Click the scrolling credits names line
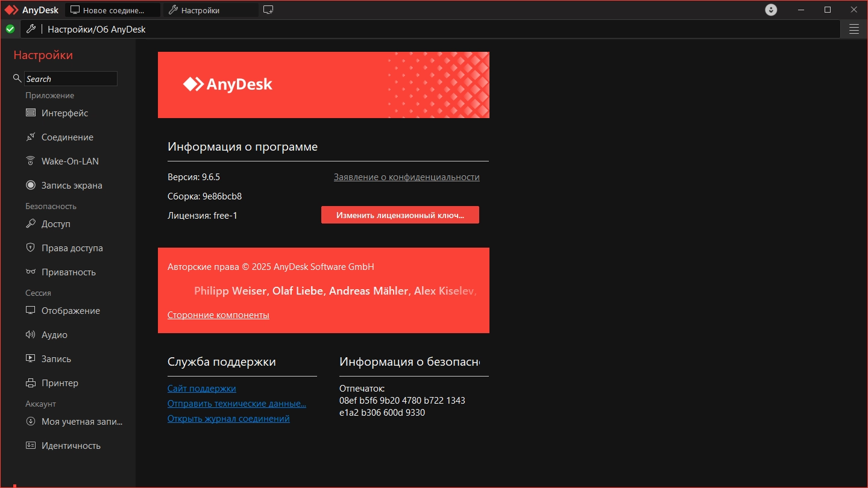 (x=336, y=291)
